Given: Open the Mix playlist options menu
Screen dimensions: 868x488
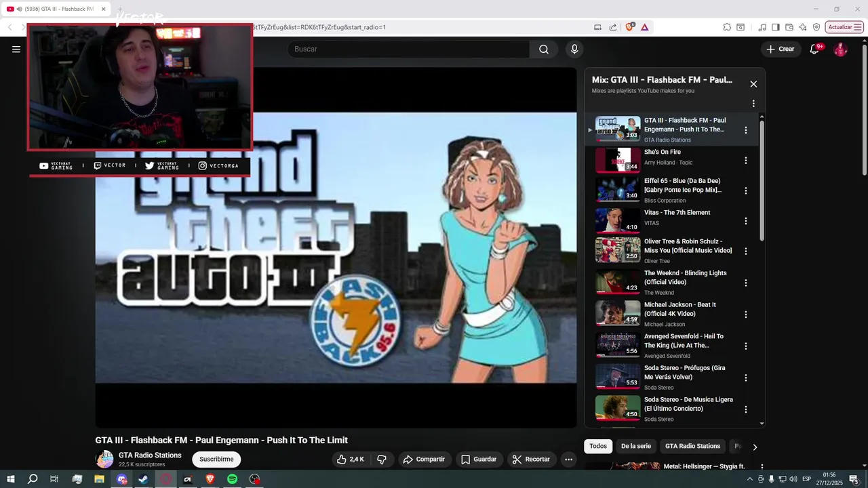Looking at the screenshot, I should (x=753, y=104).
